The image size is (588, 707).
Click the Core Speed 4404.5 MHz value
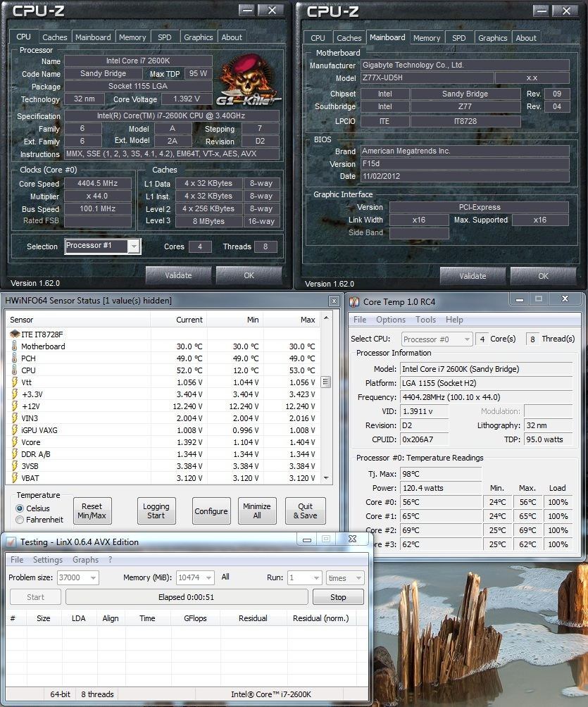tap(97, 184)
